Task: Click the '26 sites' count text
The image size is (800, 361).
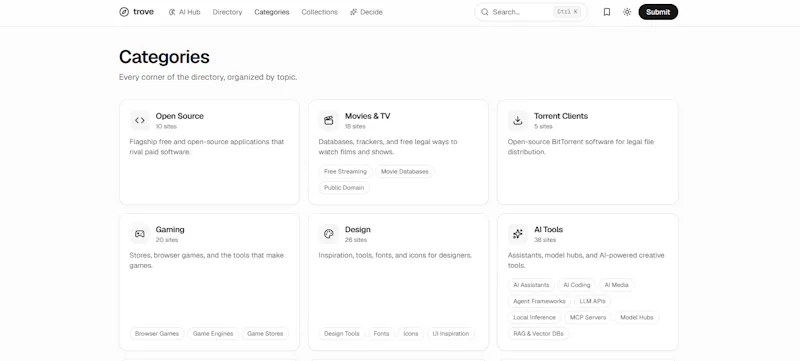Action: (356, 240)
